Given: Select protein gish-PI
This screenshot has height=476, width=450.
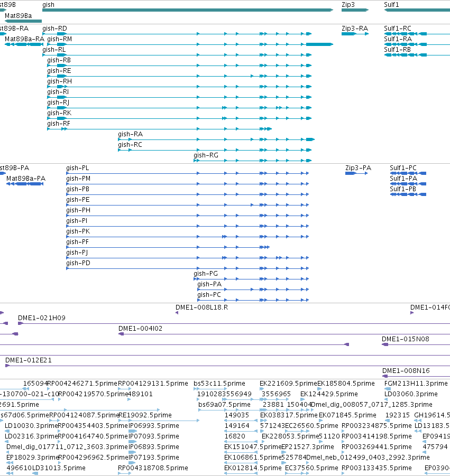Looking at the screenshot, I should pyautogui.click(x=188, y=226).
